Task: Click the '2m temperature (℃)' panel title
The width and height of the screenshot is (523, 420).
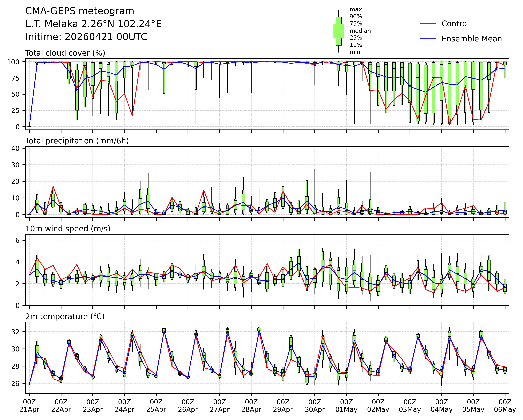Action: [65, 316]
